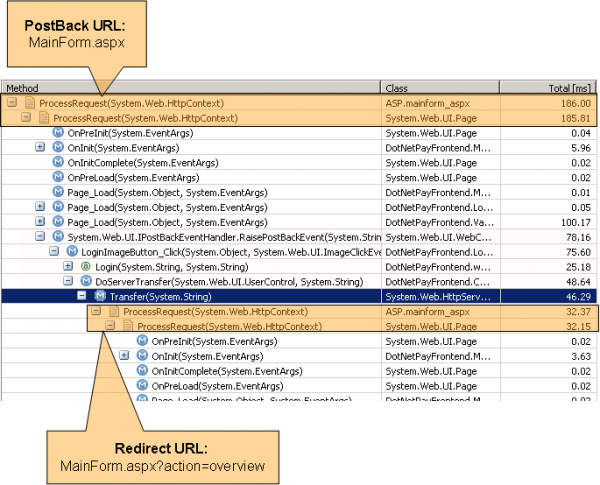
Task: Click the method icon beside OnInit with 5.96 ms
Action: coord(58,147)
